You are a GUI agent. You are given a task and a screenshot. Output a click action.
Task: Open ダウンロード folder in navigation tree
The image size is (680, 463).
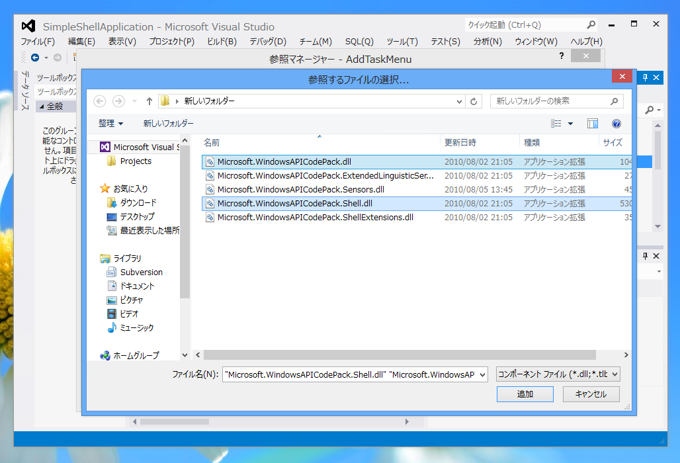(x=131, y=202)
